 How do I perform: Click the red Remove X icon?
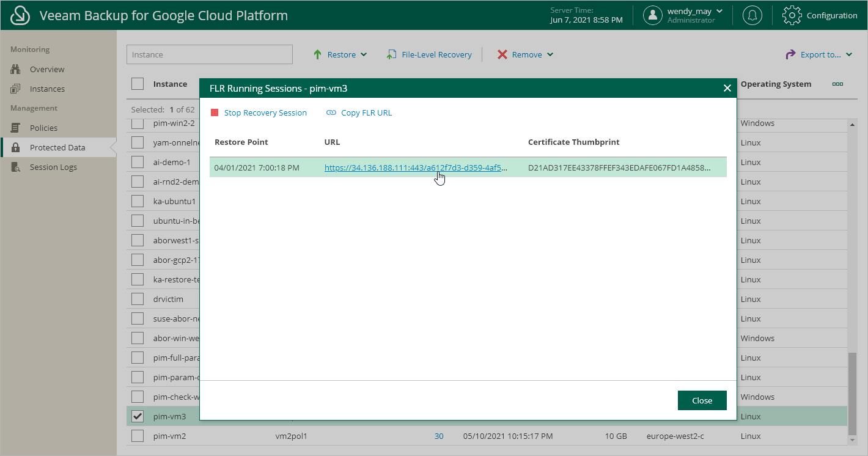pyautogui.click(x=502, y=54)
